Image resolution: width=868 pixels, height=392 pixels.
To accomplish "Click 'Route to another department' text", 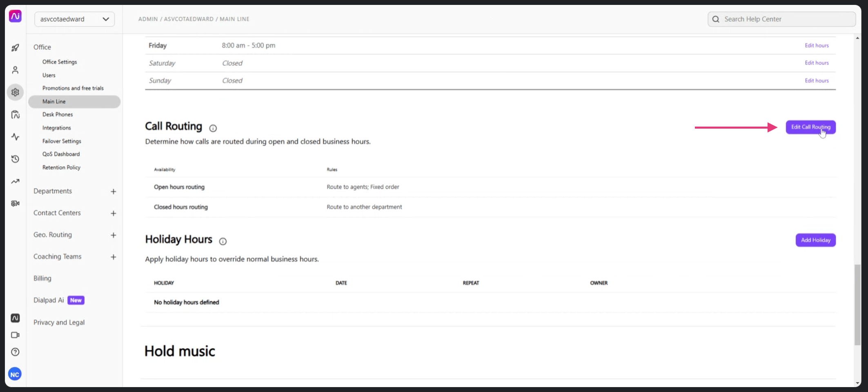I will tap(364, 207).
